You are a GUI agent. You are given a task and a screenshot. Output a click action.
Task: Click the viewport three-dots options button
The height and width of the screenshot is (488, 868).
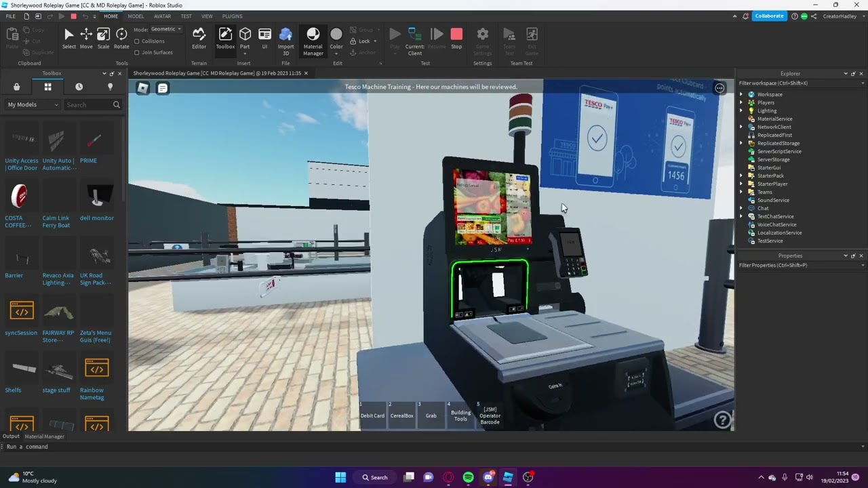pyautogui.click(x=719, y=87)
